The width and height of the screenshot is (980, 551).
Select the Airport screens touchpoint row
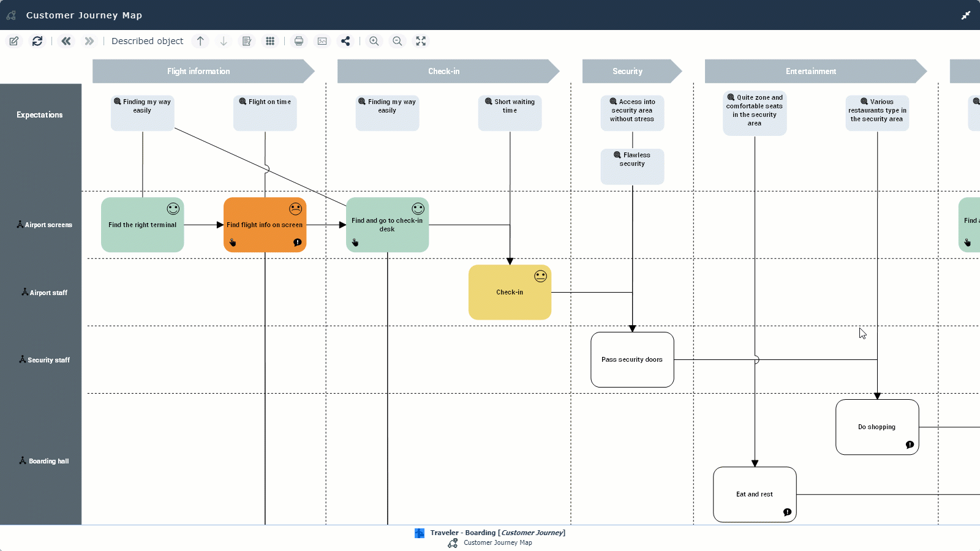tap(44, 225)
